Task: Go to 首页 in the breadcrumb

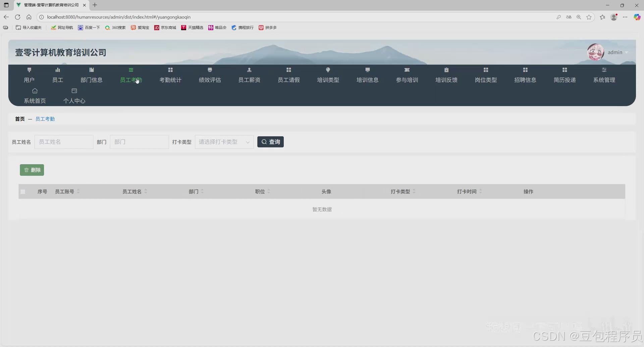Action: click(20, 119)
